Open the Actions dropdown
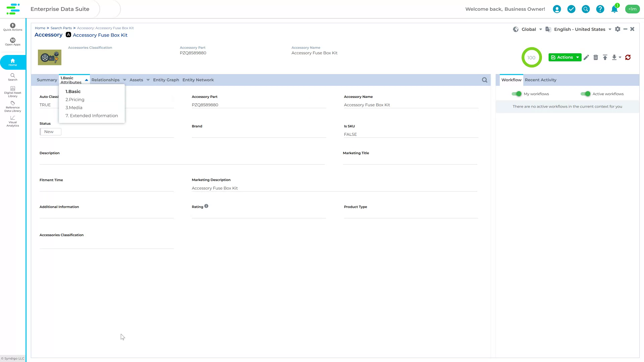 [x=565, y=57]
